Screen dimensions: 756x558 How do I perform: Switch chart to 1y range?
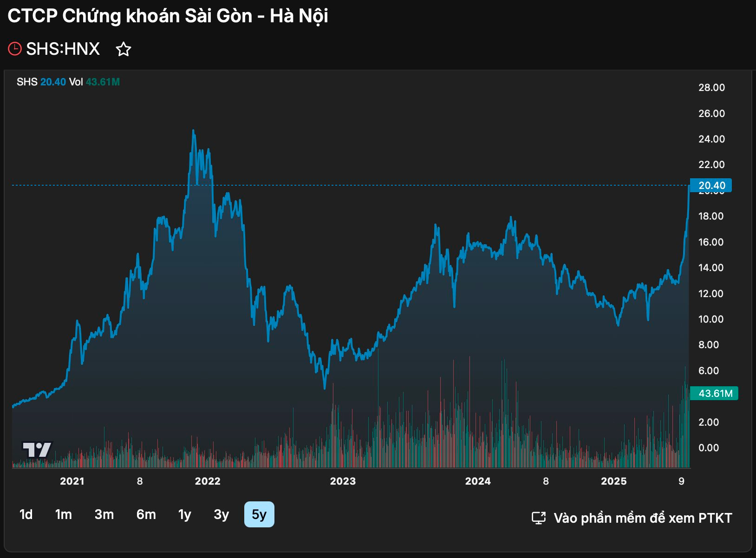pyautogui.click(x=184, y=514)
